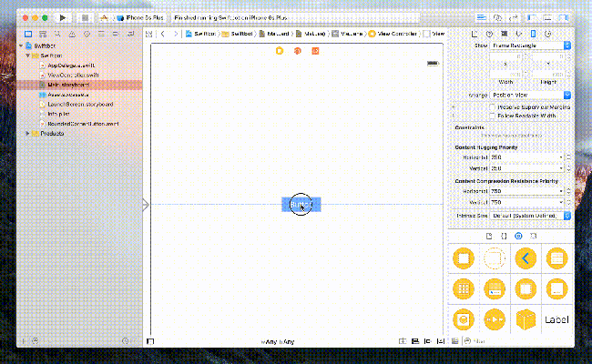Select the Button on the canvas
Viewport: 592px width, 364px height.
tap(301, 205)
